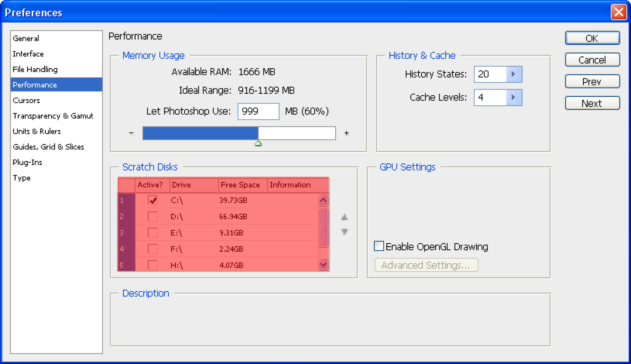The width and height of the screenshot is (631, 364).
Task: Click the memory usage slider triangle handle
Action: click(x=258, y=144)
